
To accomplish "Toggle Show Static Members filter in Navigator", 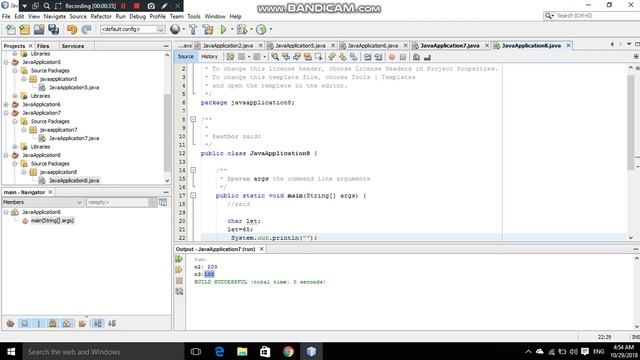I will point(39,323).
